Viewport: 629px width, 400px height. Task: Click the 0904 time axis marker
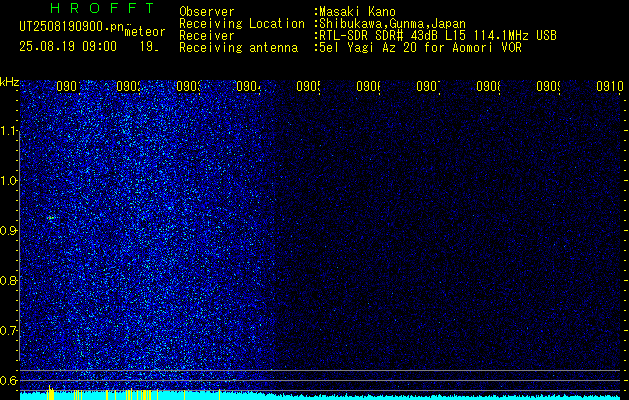248,86
